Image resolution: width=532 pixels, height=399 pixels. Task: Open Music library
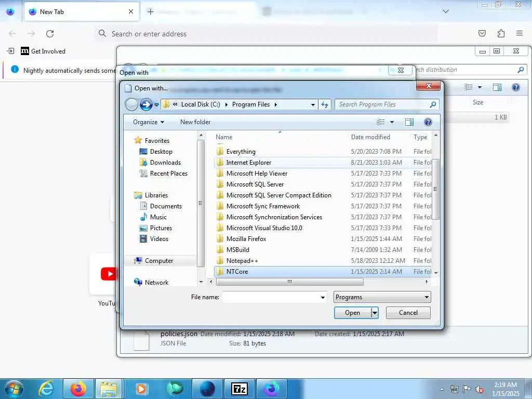[x=158, y=217]
